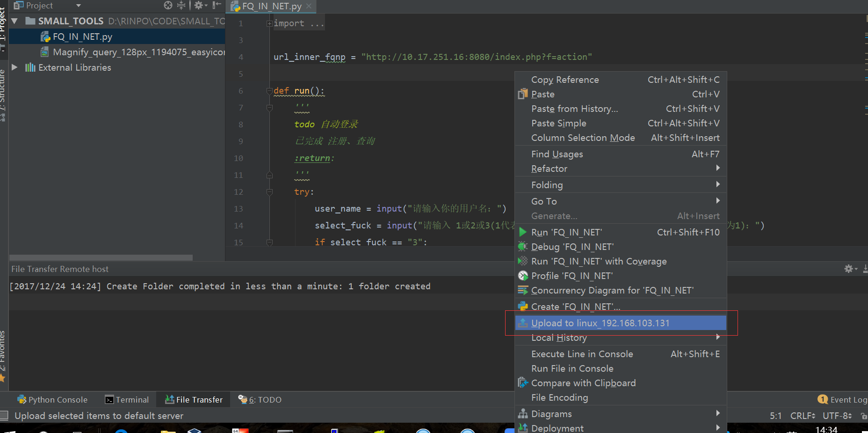Open the Python Console tool window
This screenshot has width=868, height=433.
(52, 400)
